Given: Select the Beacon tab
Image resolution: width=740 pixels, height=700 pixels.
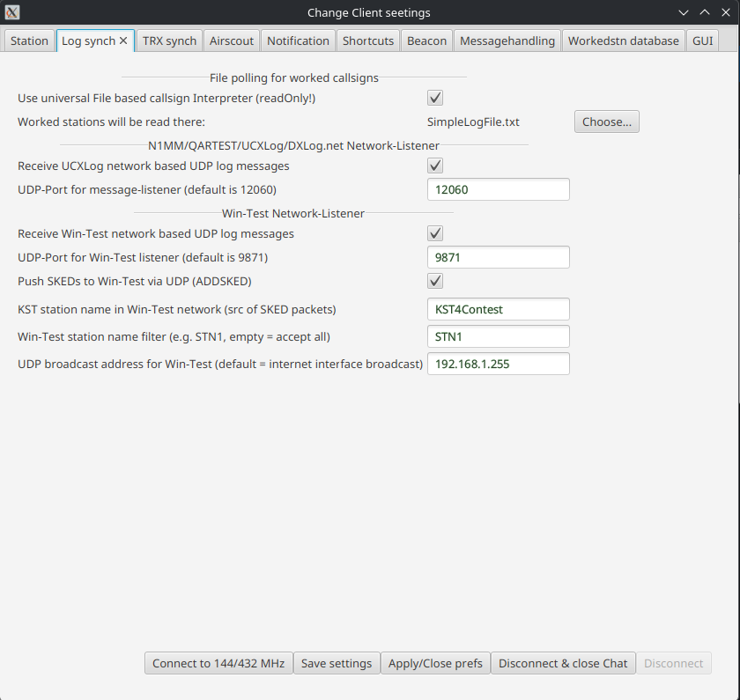Looking at the screenshot, I should (x=426, y=41).
